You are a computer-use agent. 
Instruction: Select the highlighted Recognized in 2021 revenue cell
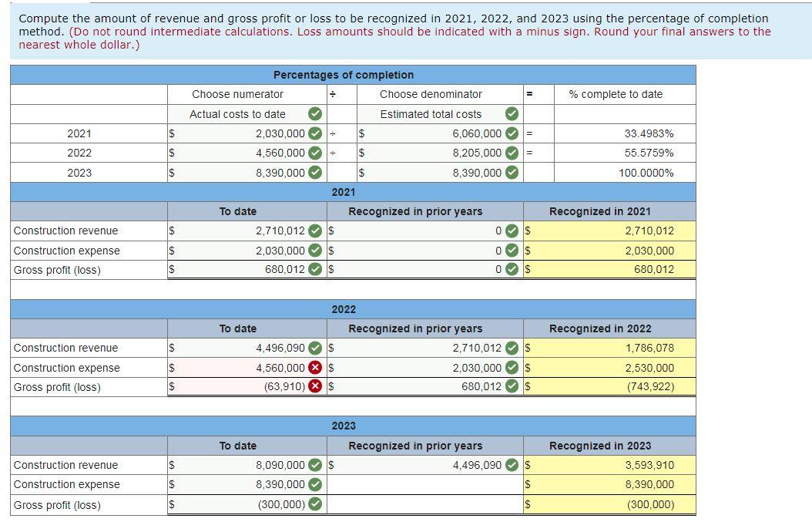click(x=609, y=230)
